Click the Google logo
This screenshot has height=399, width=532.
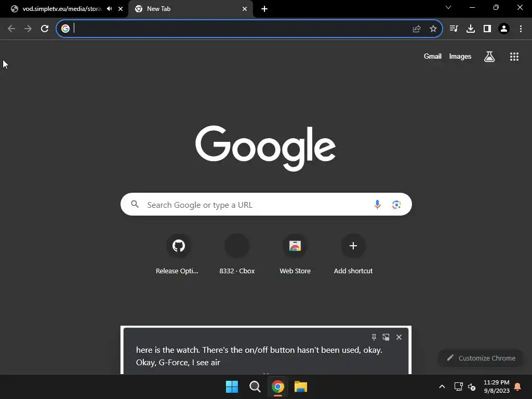click(x=265, y=148)
